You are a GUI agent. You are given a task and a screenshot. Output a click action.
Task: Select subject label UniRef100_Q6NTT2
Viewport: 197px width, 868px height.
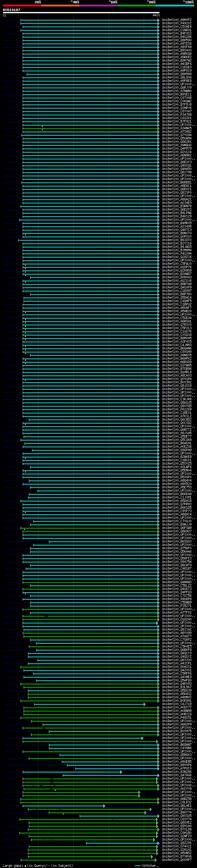click(176, 430)
